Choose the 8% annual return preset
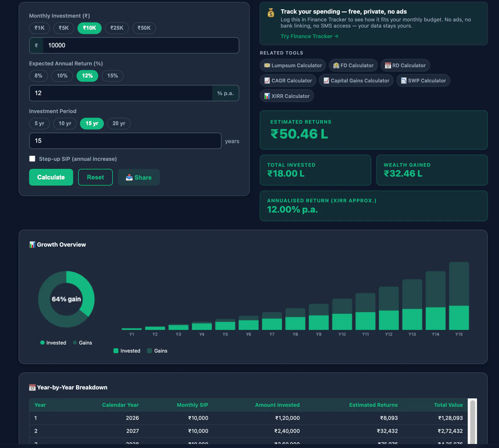Image resolution: width=499 pixels, height=448 pixels. tap(38, 76)
